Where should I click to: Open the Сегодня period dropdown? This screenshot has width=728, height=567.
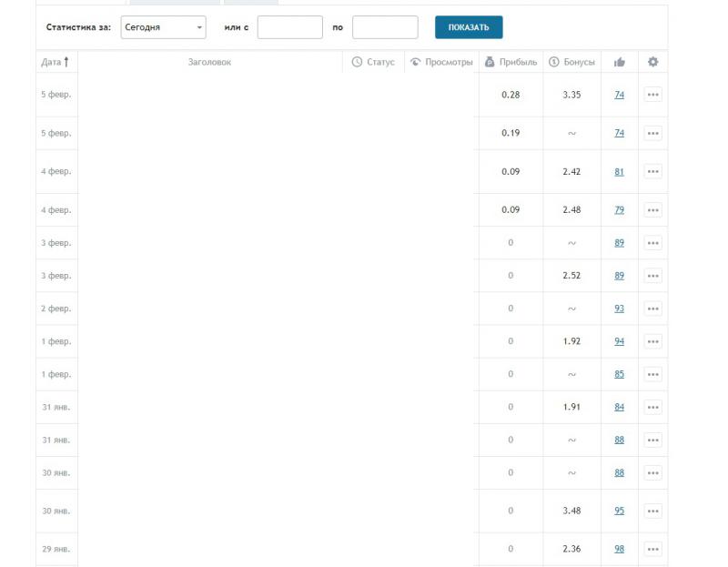point(163,27)
